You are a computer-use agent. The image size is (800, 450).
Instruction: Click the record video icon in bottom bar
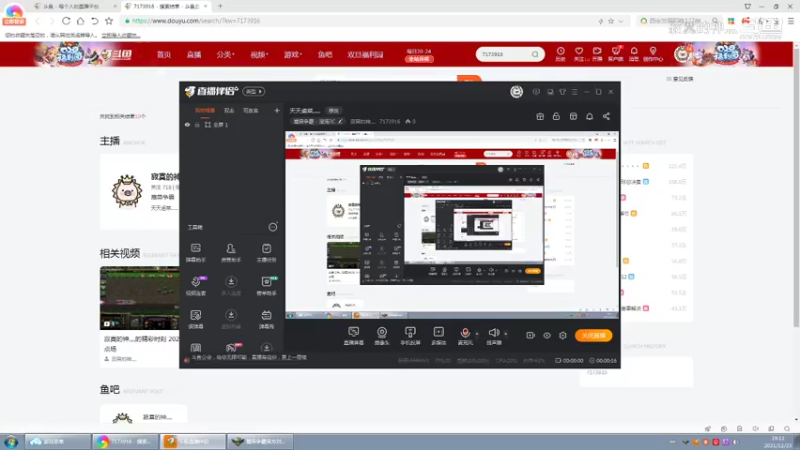click(530, 335)
